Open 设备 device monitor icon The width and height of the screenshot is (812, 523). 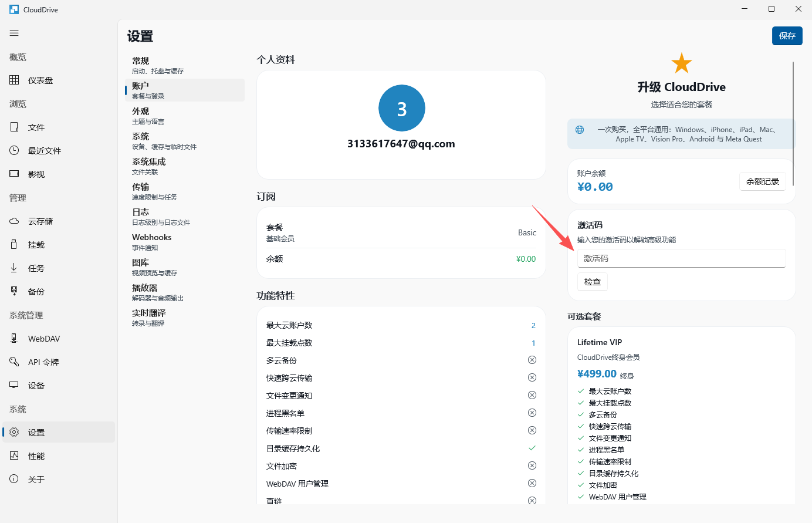[x=14, y=385]
